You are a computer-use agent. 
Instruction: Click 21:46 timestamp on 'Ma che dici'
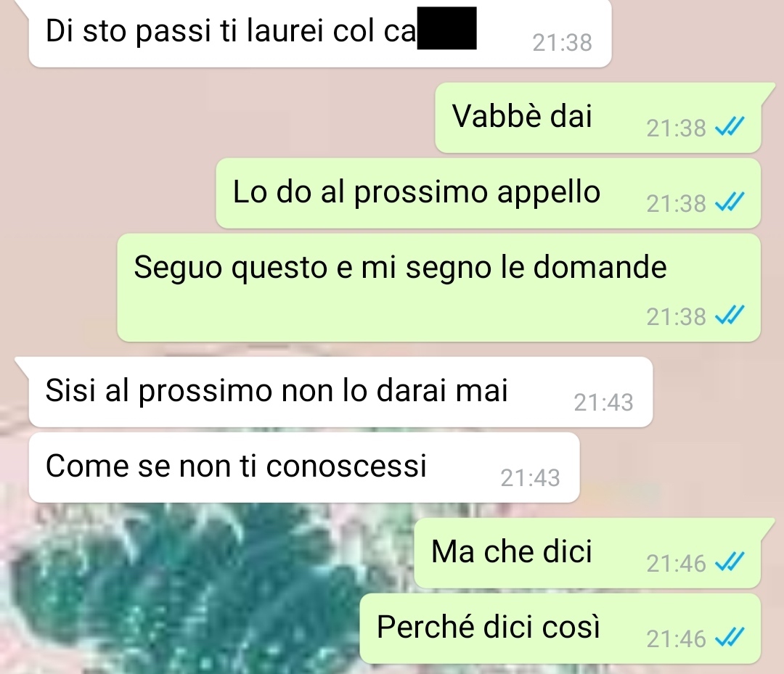(x=676, y=564)
